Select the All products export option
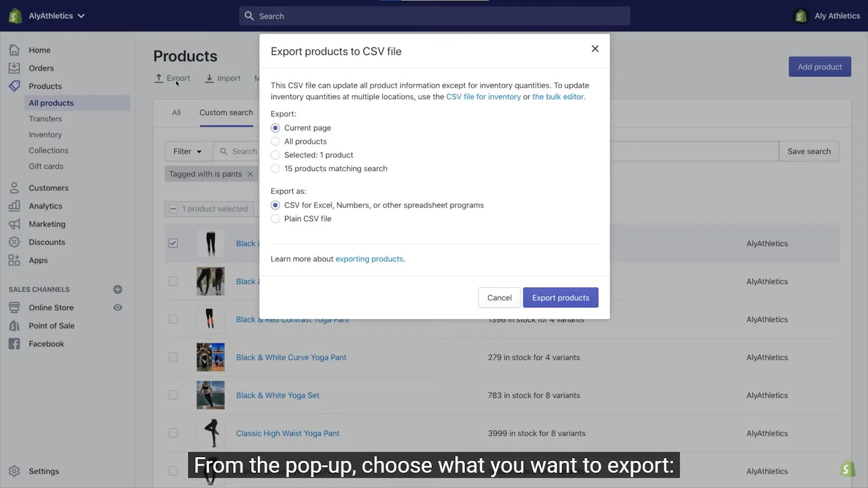 [x=276, y=142]
